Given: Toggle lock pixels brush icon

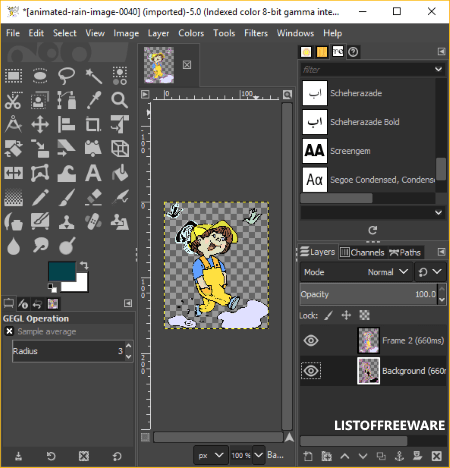Looking at the screenshot, I should [x=329, y=315].
